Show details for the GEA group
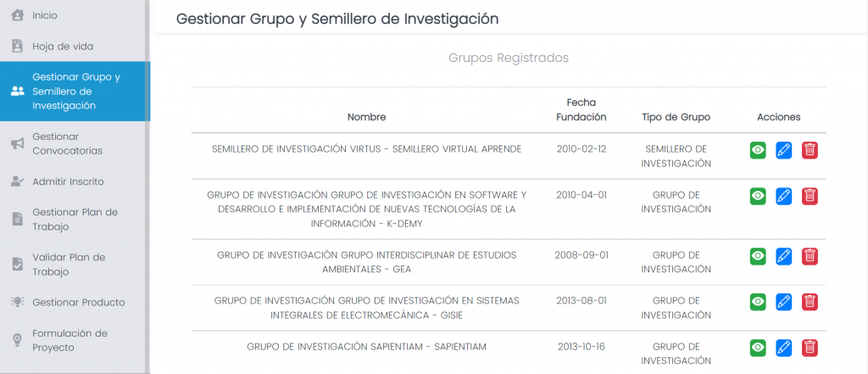 [758, 256]
